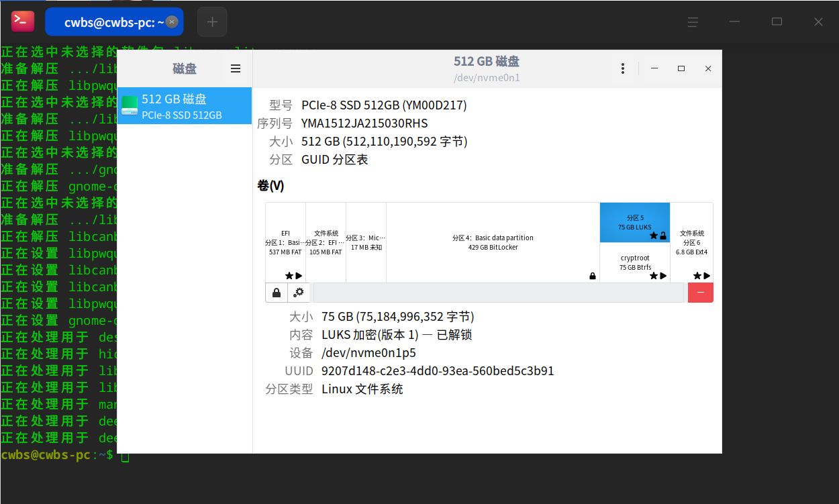Select partition 6 6.8 GB Ext4
Viewport: 839px width, 504px height.
click(x=691, y=243)
